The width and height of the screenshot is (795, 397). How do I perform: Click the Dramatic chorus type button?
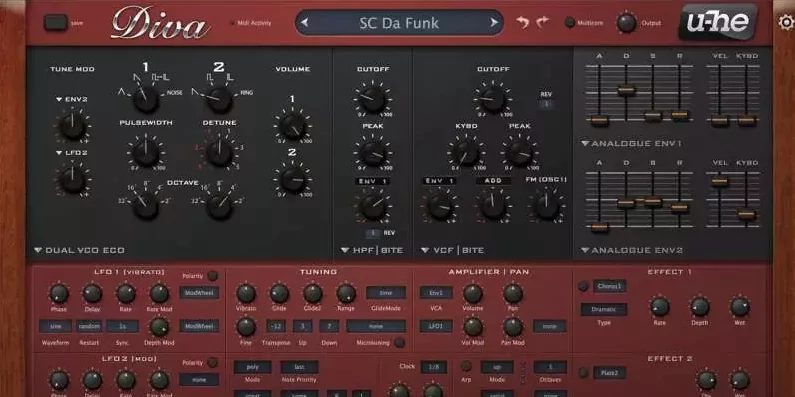[x=604, y=309]
